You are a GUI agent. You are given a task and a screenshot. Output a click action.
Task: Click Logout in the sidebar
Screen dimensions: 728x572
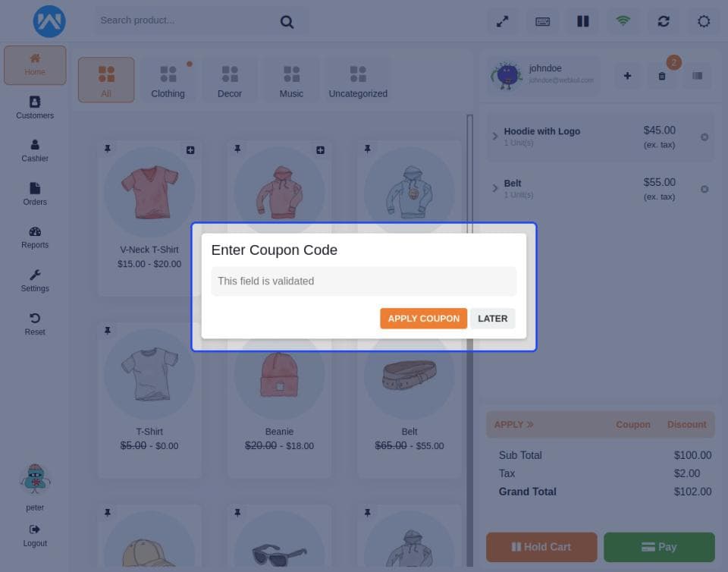click(x=35, y=536)
